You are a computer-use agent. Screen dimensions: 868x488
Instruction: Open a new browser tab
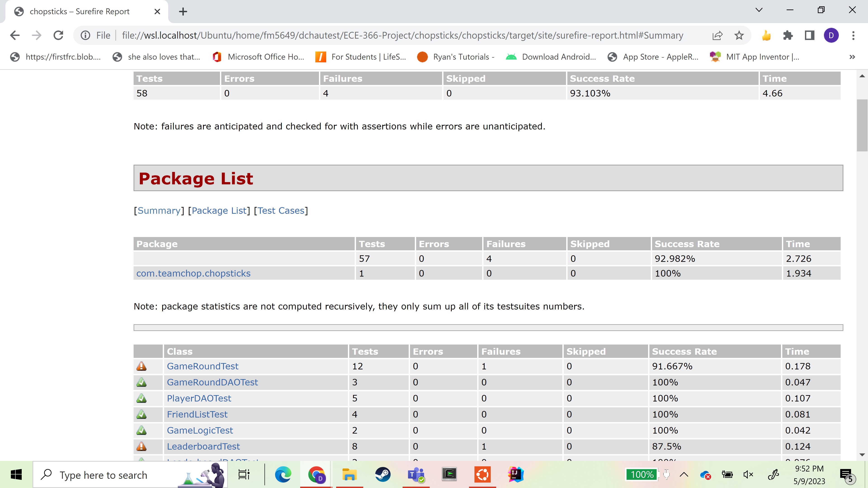(x=183, y=12)
